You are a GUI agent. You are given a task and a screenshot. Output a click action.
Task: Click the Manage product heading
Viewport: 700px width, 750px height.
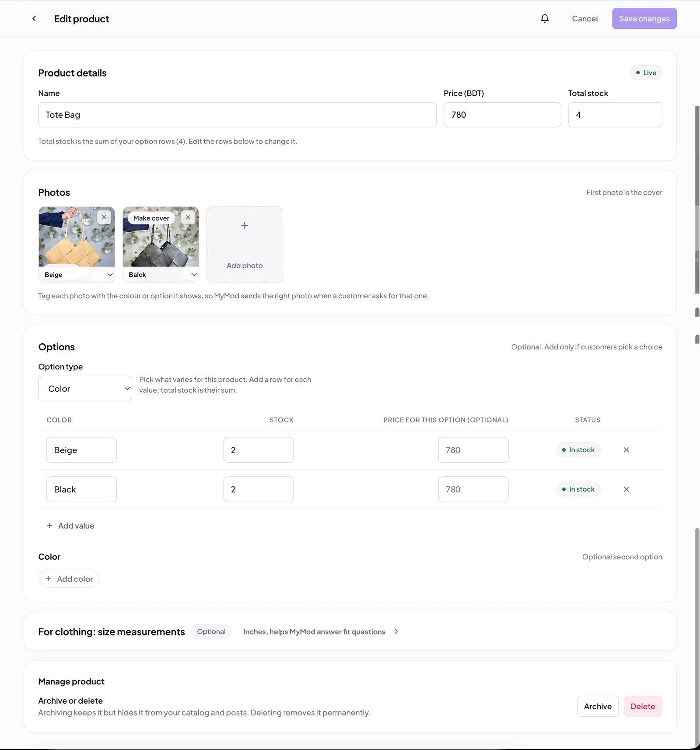(71, 681)
